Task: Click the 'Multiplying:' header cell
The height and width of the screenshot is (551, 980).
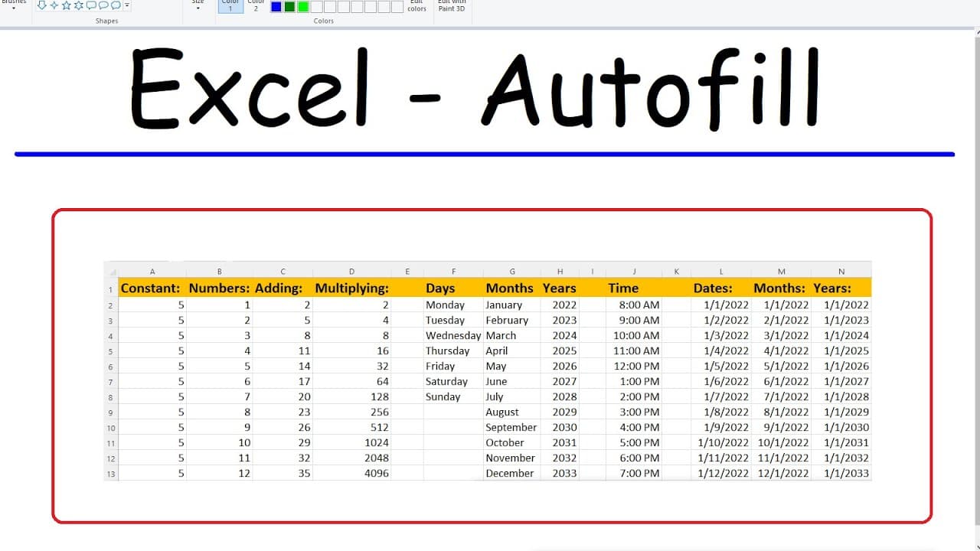Action: [352, 288]
